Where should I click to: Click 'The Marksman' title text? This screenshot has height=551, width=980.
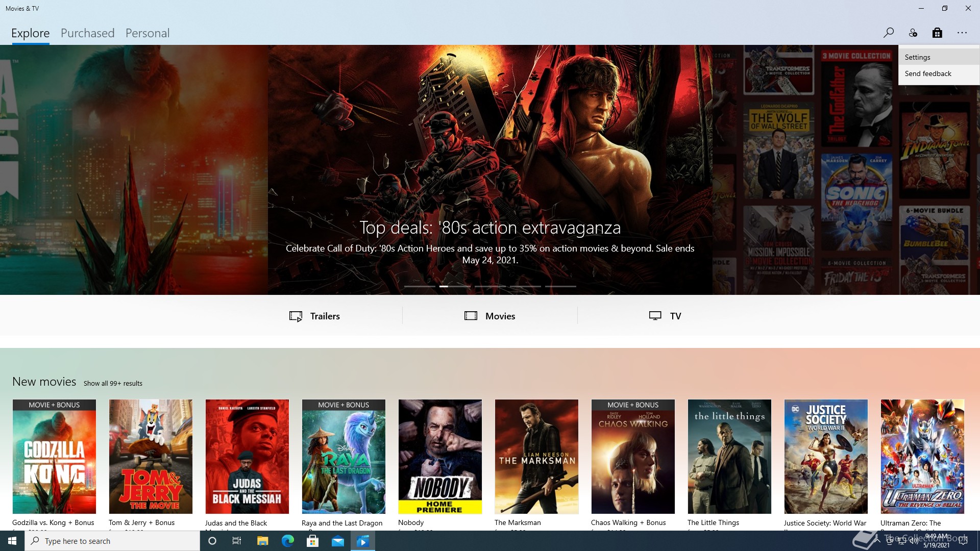tap(518, 522)
